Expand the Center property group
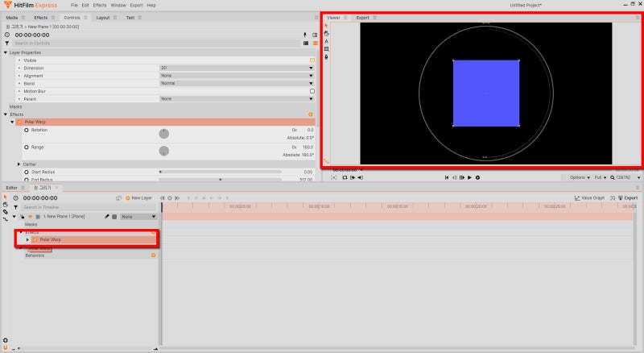Screen dimensions: 644x353 point(19,164)
